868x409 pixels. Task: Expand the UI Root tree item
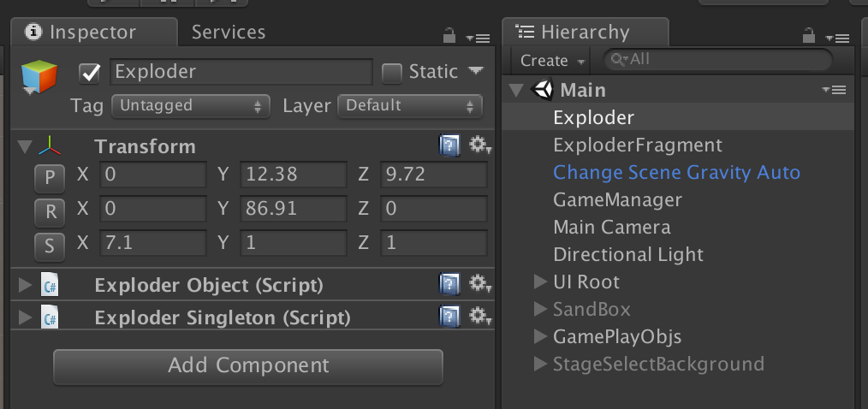tap(540, 282)
